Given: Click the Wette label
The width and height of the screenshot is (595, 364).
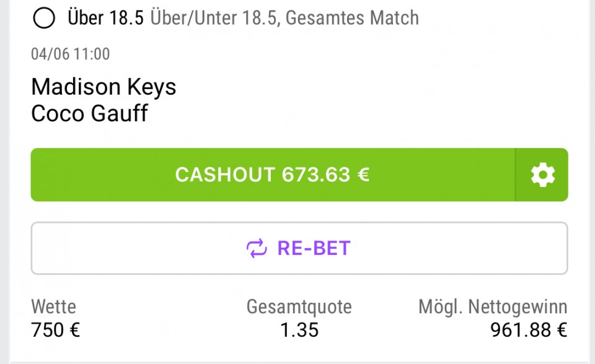Looking at the screenshot, I should [53, 306].
